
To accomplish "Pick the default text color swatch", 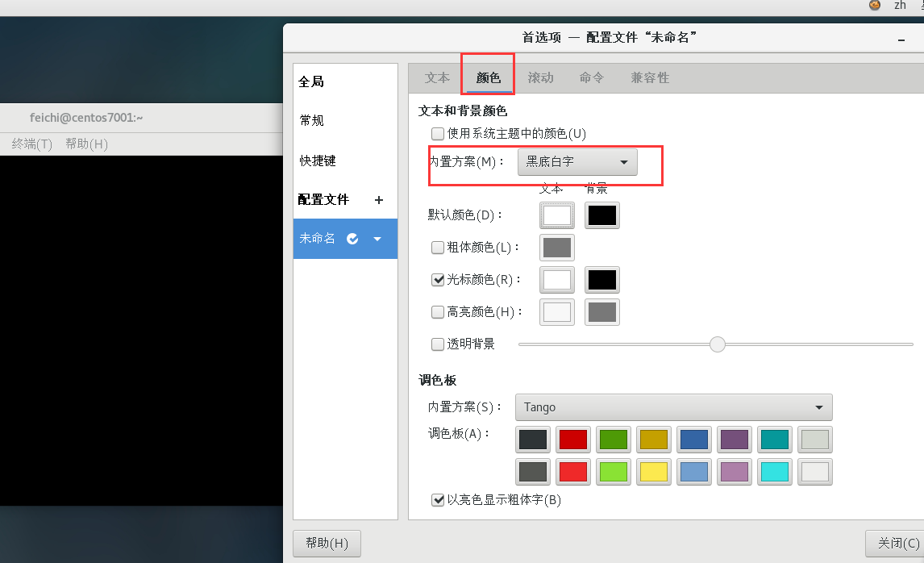I will point(556,215).
